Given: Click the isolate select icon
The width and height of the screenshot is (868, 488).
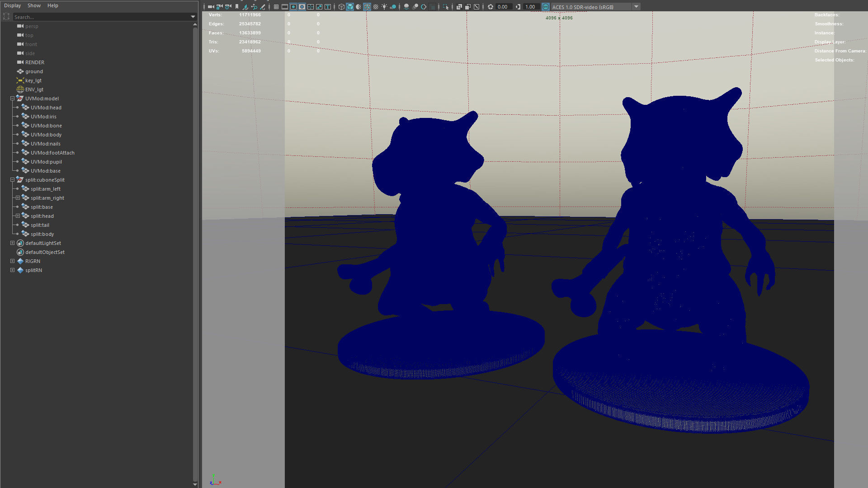Looking at the screenshot, I should click(445, 7).
